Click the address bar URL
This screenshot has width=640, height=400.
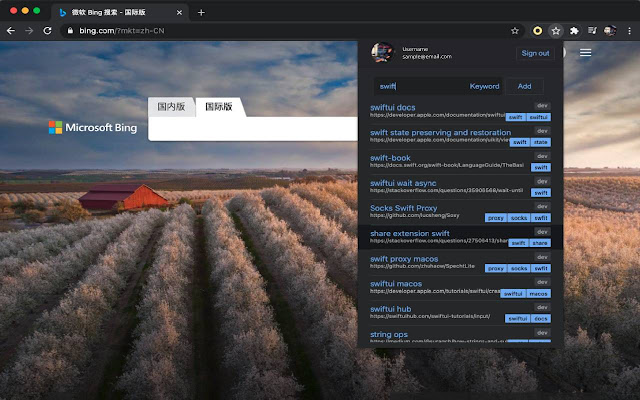click(x=122, y=31)
